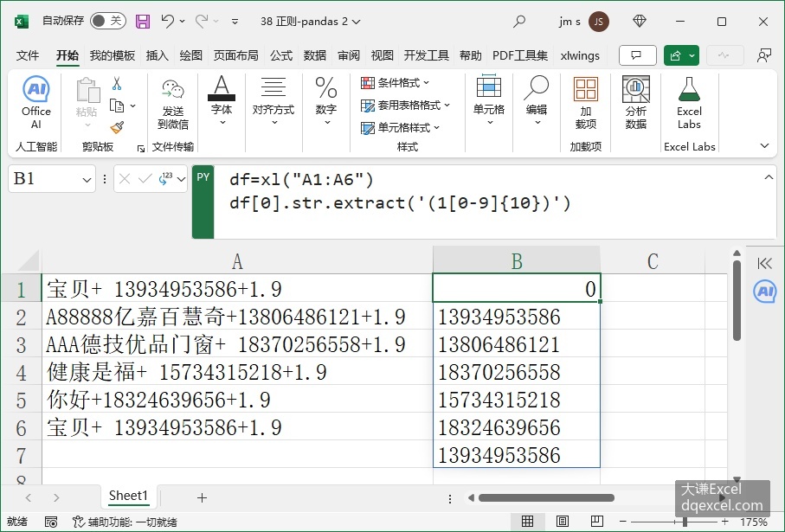This screenshot has height=532, width=785.
Task: Click Send to WeChat icon
Action: point(173,90)
